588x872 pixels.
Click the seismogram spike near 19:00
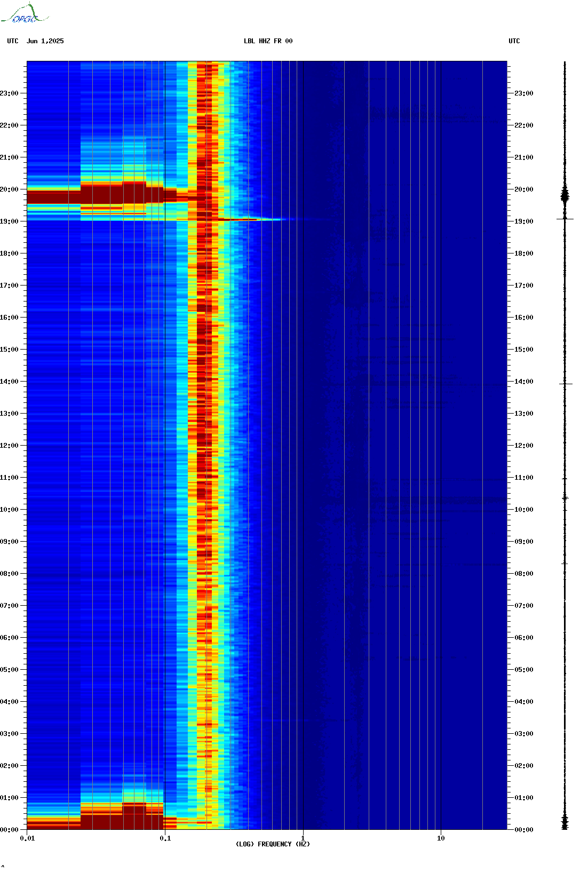tap(565, 219)
